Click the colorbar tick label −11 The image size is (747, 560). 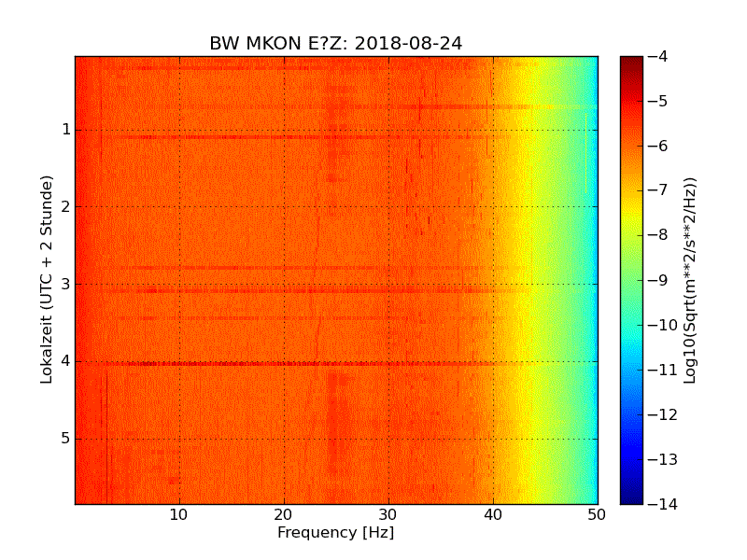tap(662, 370)
